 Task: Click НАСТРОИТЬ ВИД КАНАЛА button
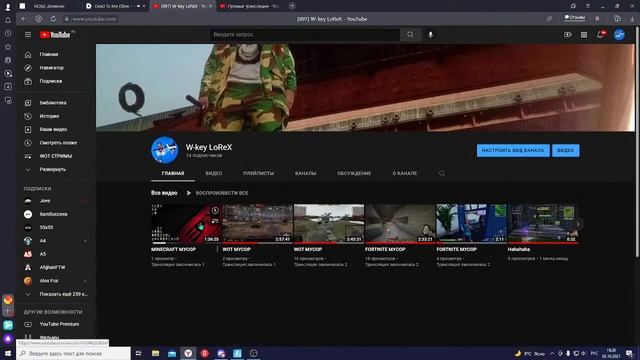pos(513,150)
